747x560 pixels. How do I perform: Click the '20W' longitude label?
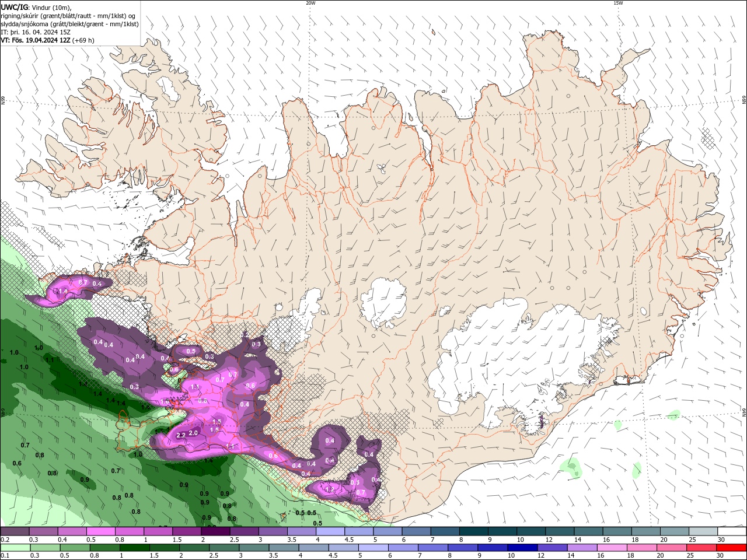point(310,3)
